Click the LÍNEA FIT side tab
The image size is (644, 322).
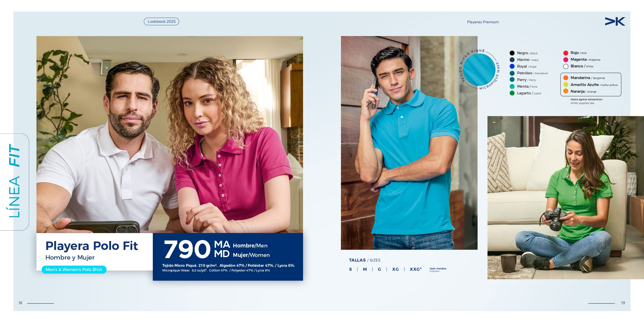click(x=14, y=182)
